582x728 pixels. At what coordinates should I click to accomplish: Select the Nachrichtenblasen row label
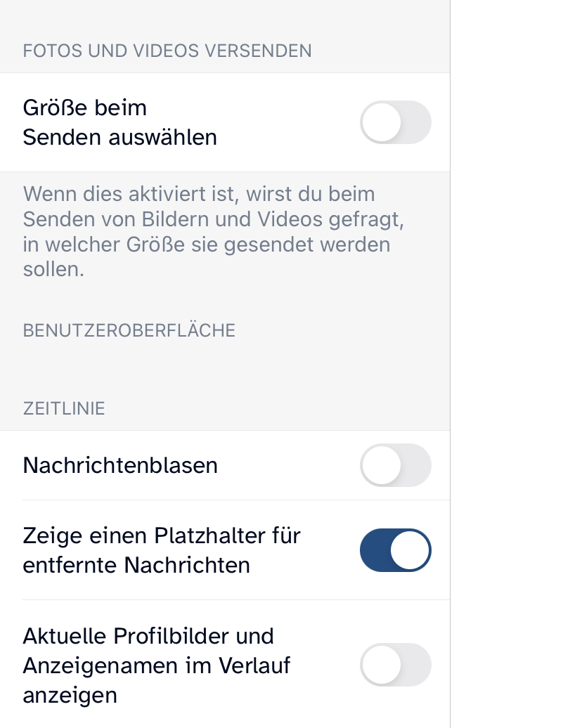(x=120, y=465)
